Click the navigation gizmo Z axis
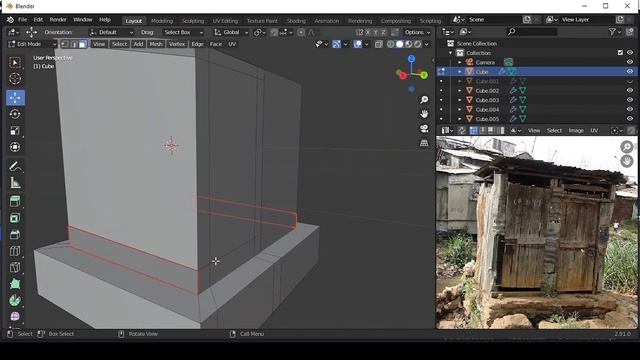The height and width of the screenshot is (360, 640). [x=411, y=59]
